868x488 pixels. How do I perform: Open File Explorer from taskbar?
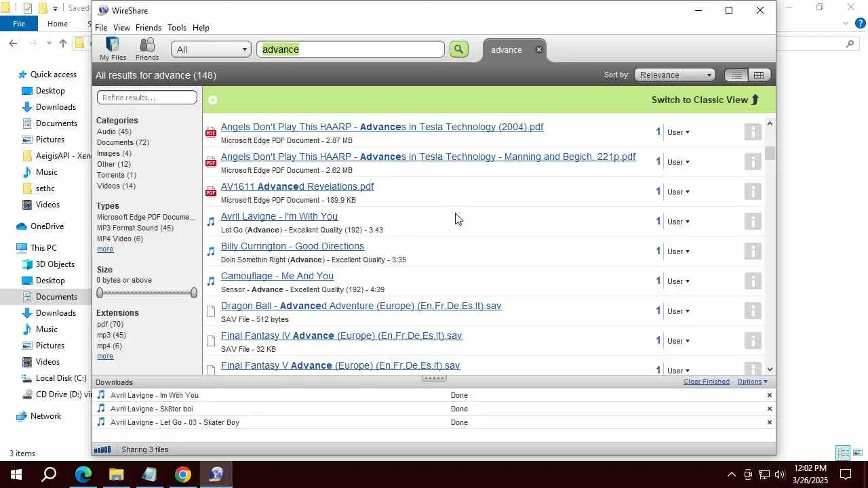click(x=117, y=474)
